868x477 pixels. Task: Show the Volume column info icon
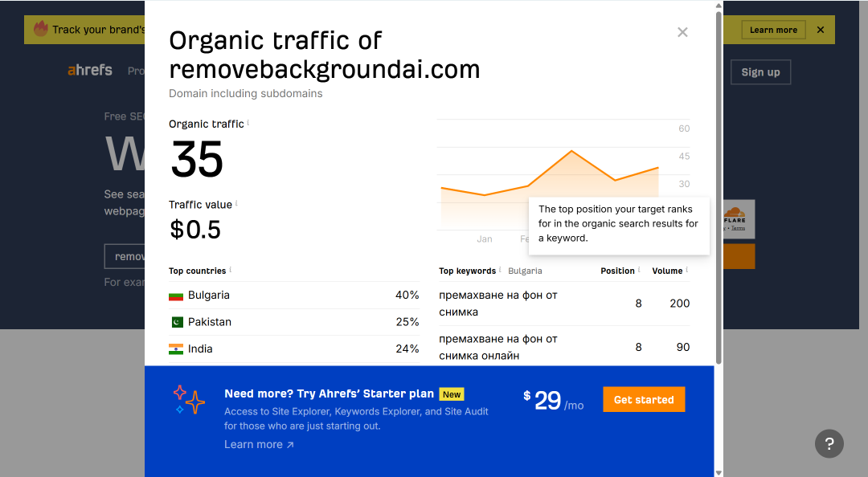click(687, 270)
